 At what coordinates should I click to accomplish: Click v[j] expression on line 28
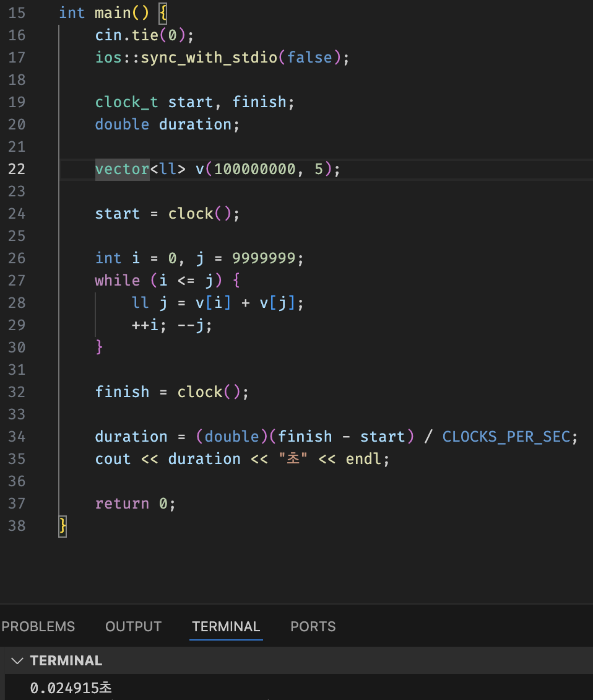coord(277,303)
